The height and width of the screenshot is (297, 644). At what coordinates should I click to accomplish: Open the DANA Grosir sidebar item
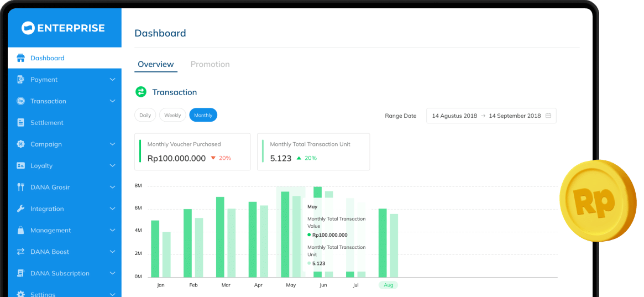(x=65, y=187)
